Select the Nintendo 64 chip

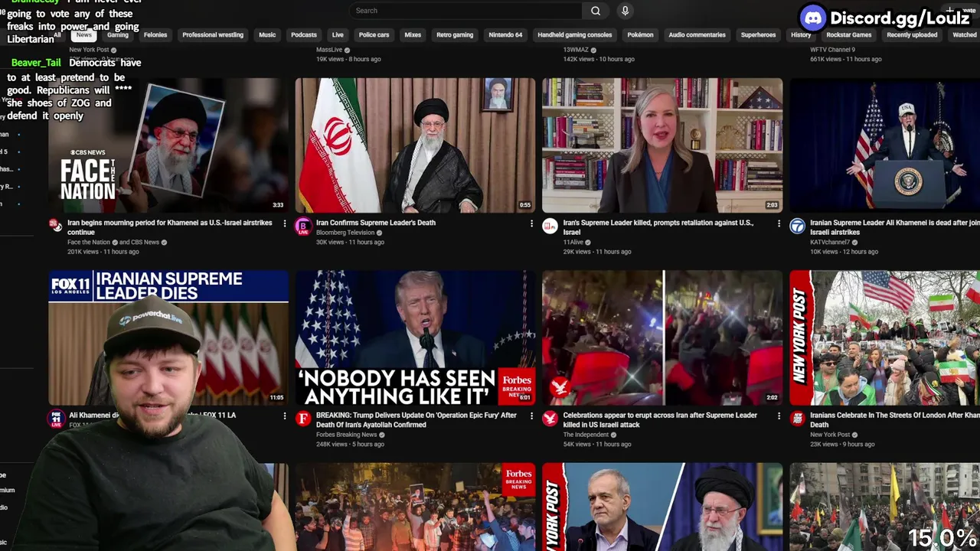tap(505, 35)
